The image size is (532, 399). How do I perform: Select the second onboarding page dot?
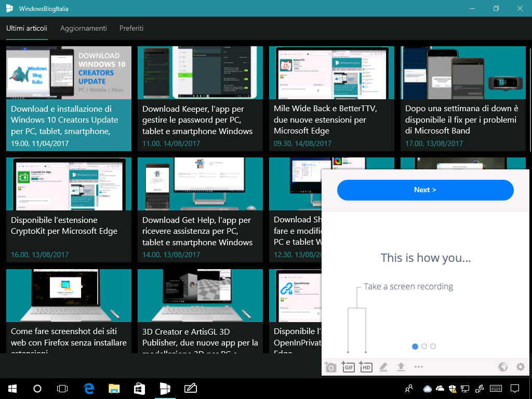click(x=424, y=347)
